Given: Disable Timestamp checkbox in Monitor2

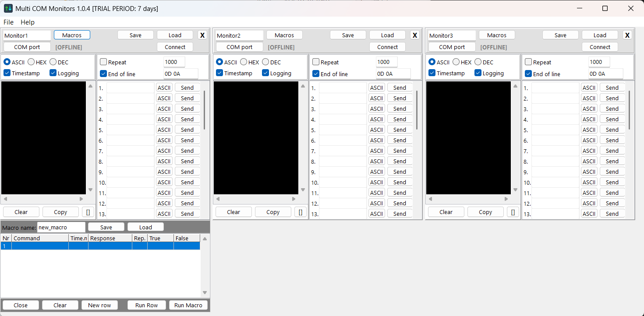Looking at the screenshot, I should (219, 73).
